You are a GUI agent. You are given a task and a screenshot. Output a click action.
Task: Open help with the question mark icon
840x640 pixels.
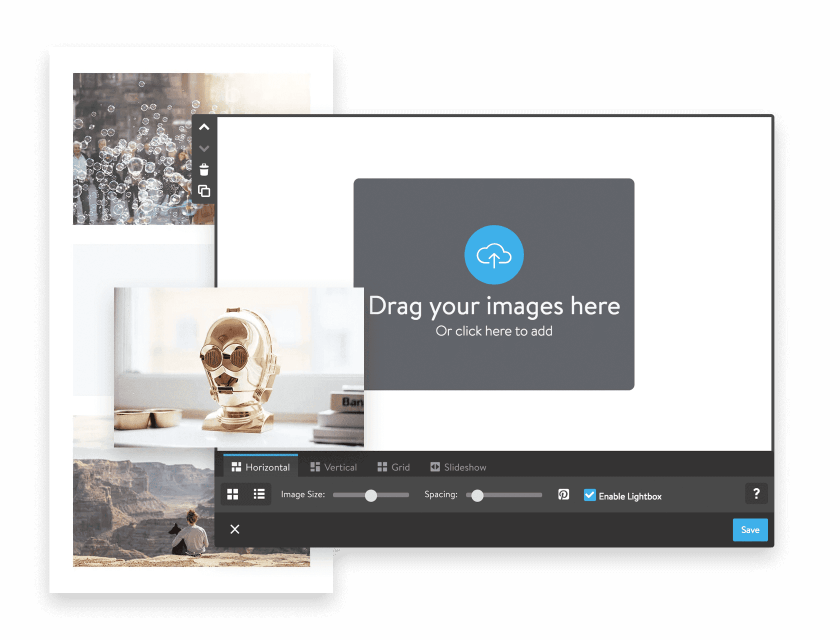click(756, 494)
